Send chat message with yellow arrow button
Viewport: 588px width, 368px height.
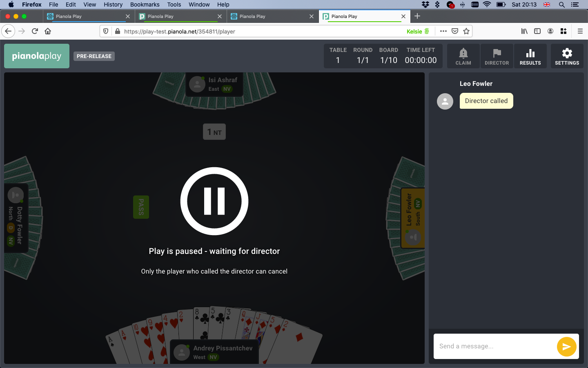pyautogui.click(x=566, y=346)
